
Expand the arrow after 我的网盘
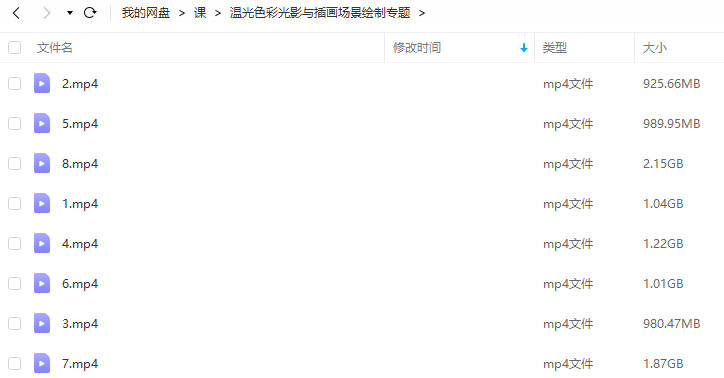point(182,13)
